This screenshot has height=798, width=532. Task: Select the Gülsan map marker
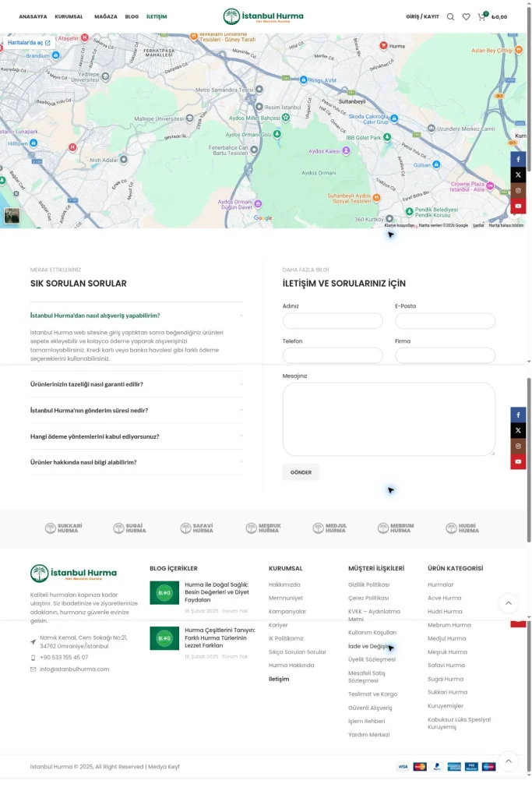(x=436, y=164)
